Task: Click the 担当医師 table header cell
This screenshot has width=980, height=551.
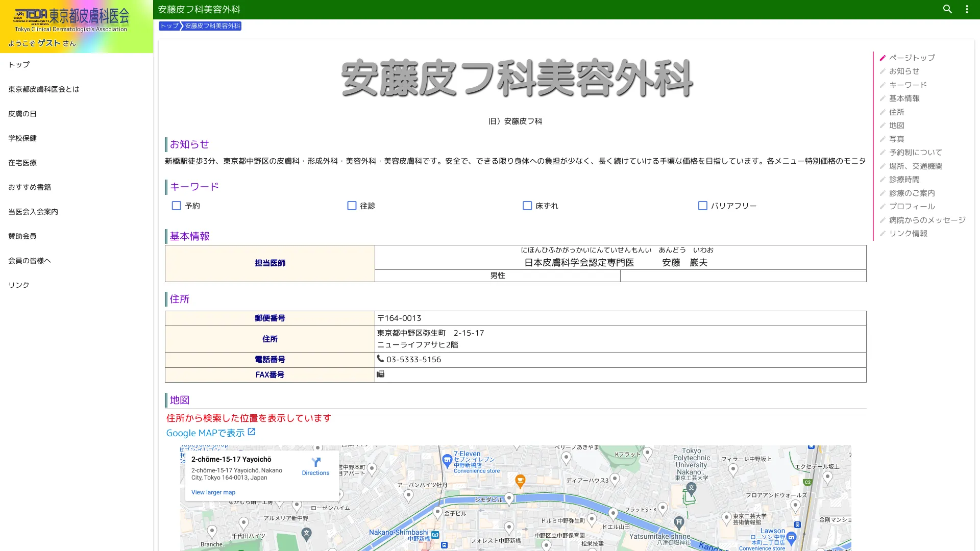Action: 270,263
